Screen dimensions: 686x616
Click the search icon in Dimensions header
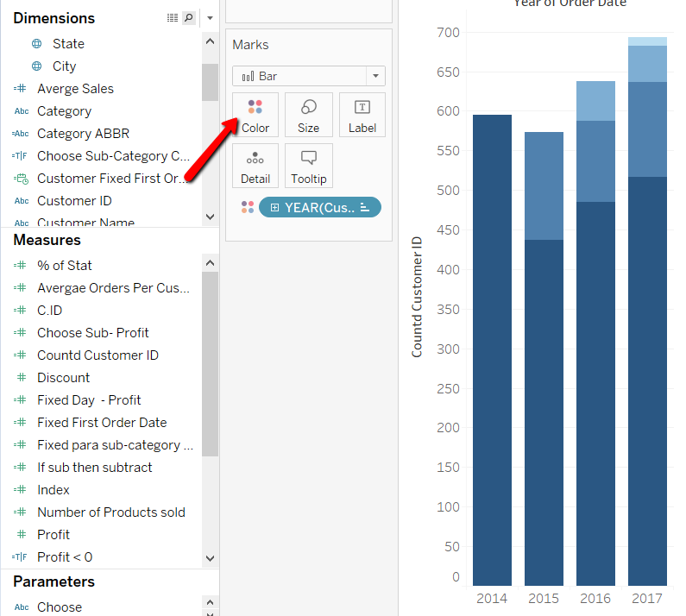[189, 18]
